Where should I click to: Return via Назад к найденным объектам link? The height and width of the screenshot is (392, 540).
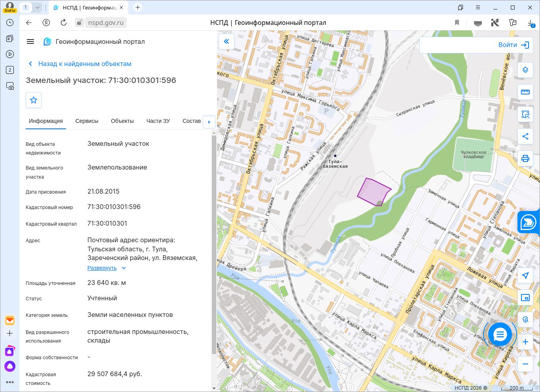[x=80, y=64]
